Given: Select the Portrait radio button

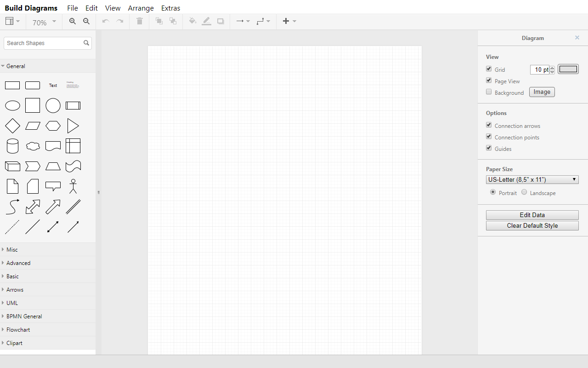Looking at the screenshot, I should tap(493, 192).
